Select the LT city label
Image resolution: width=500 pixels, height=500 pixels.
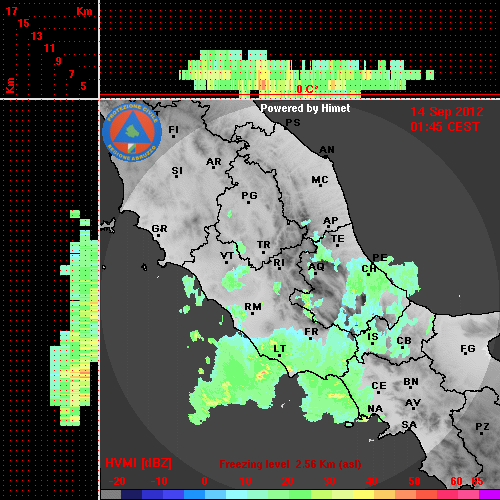coord(280,349)
